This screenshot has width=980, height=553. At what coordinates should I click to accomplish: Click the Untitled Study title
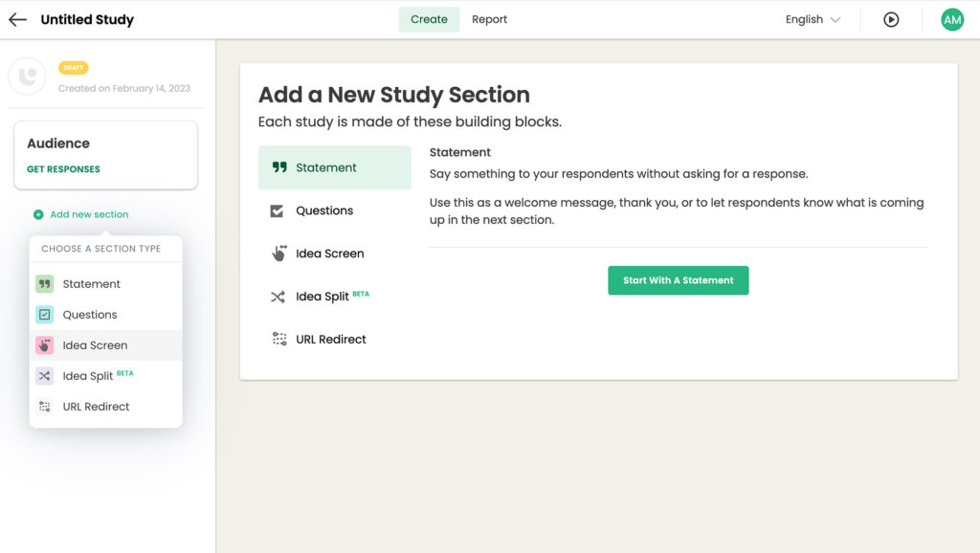tap(87, 19)
